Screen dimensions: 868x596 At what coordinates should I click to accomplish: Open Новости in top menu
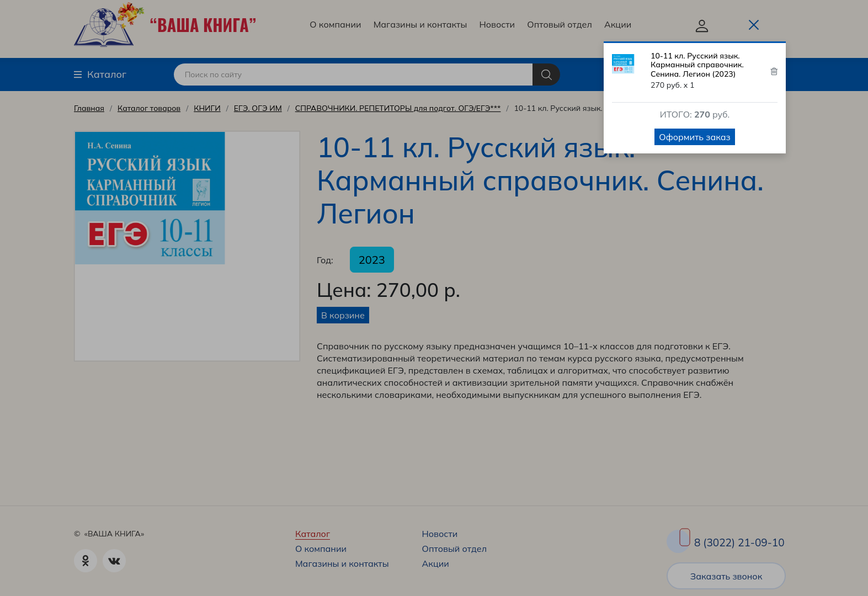(497, 24)
